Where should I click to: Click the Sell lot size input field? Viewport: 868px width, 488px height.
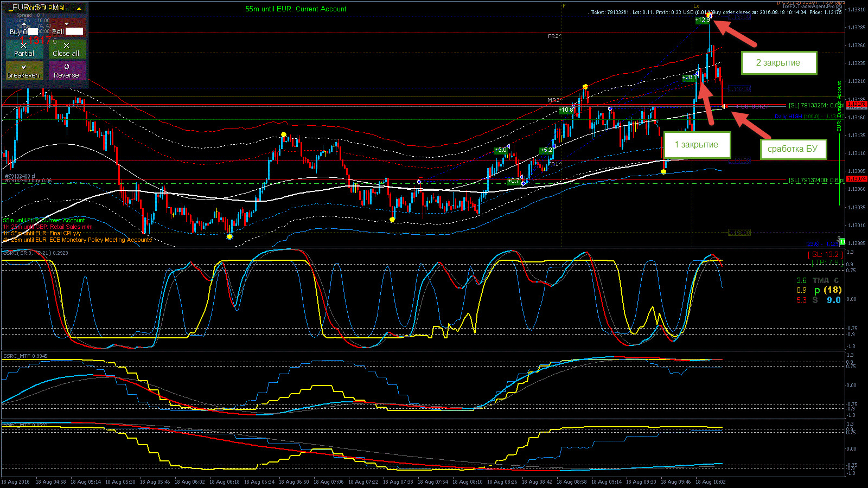(74, 31)
